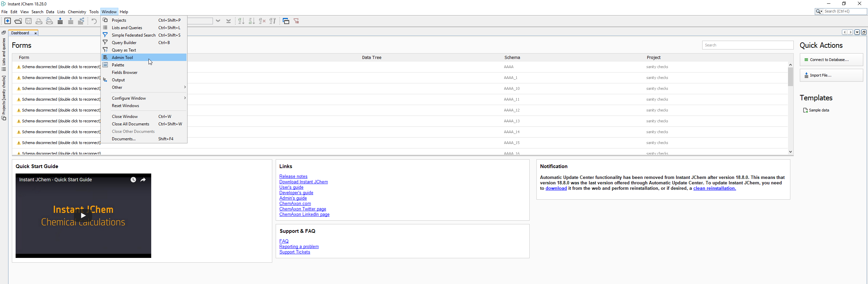Click the Forms table scrollbar down arrow

[790, 152]
